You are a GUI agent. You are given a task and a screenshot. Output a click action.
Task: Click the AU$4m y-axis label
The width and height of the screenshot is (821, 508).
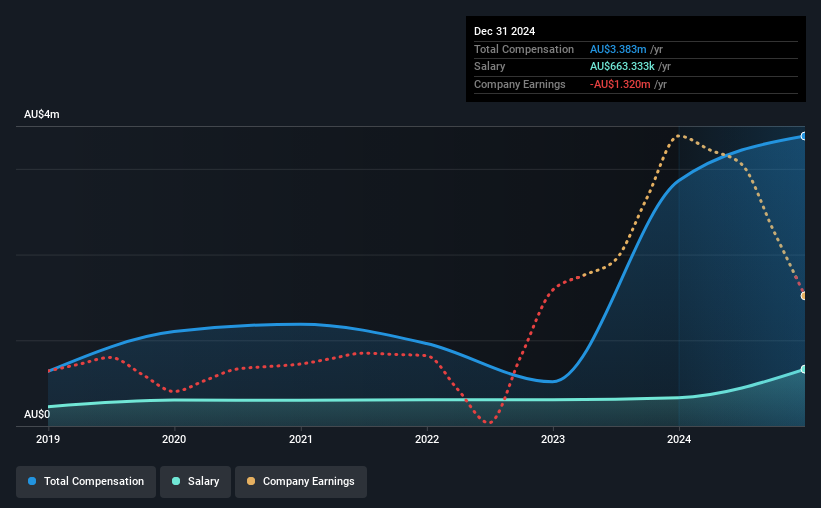pyautogui.click(x=42, y=114)
